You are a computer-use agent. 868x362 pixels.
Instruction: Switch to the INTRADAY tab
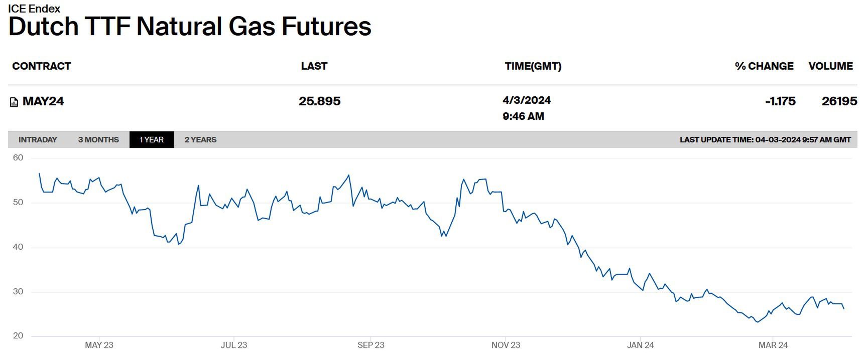pyautogui.click(x=38, y=140)
